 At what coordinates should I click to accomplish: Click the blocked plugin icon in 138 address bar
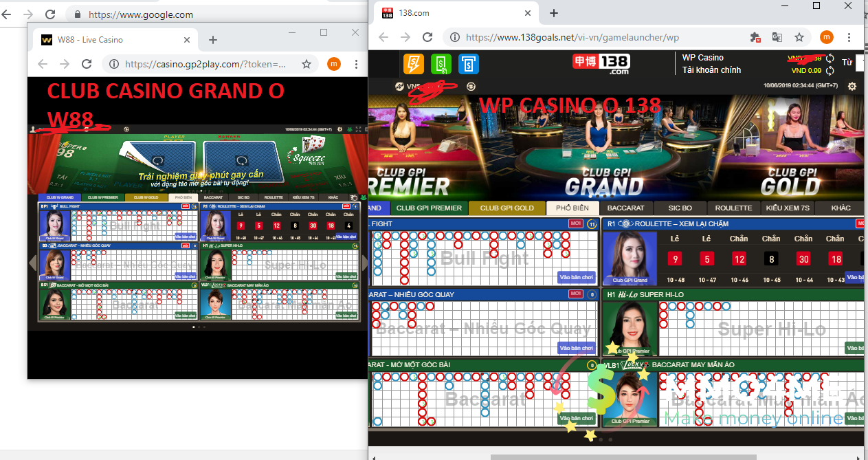pyautogui.click(x=755, y=37)
